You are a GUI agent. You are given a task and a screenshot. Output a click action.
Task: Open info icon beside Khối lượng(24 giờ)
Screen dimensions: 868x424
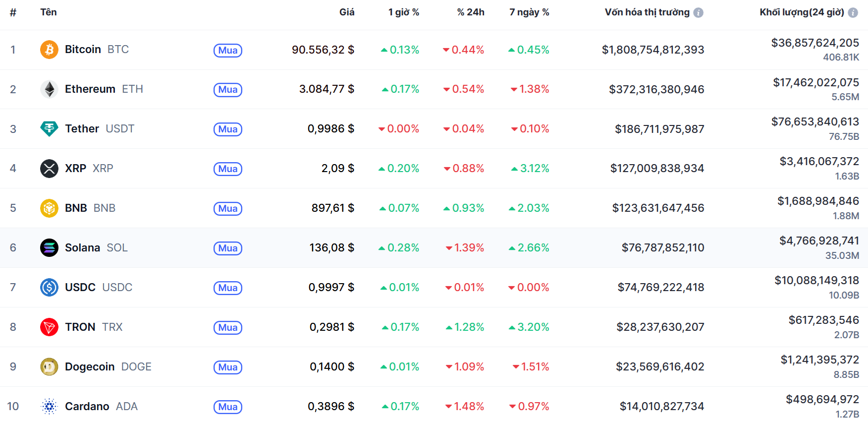coord(853,13)
